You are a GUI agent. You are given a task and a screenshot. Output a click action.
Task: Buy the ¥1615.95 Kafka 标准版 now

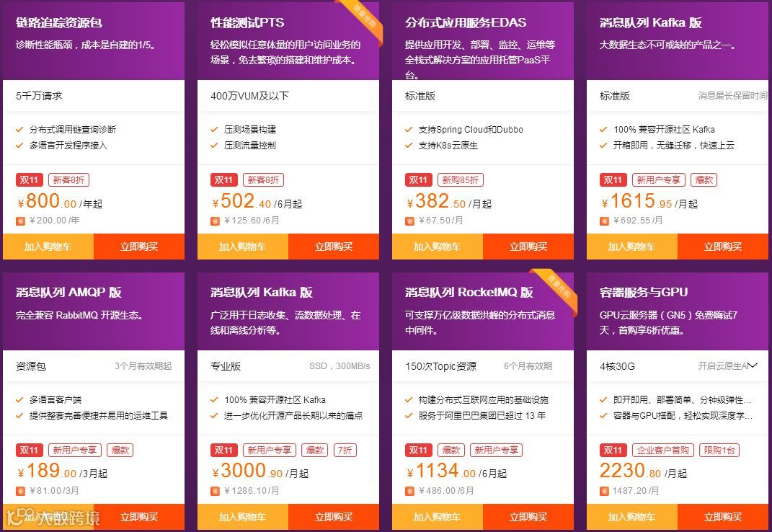(x=723, y=247)
